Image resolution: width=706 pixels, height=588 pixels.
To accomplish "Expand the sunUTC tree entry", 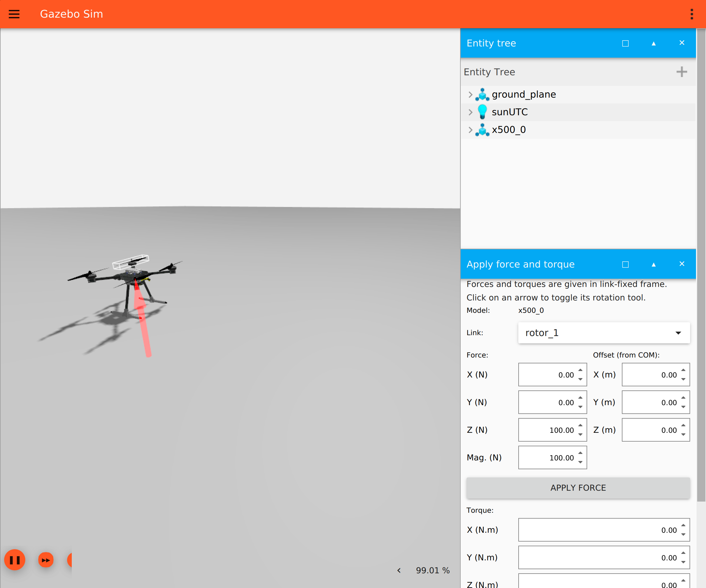I will (x=470, y=112).
